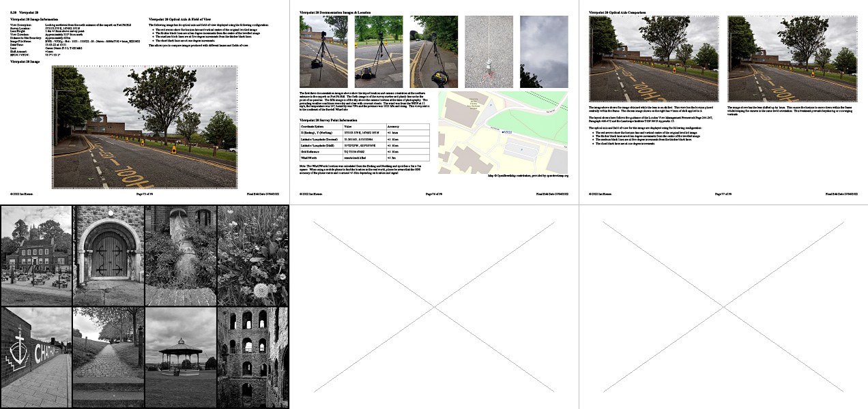Image resolution: width=868 pixels, height=409 pixels.
Task: Select the right lens-shifted comparison image
Action: pyautogui.click(x=792, y=59)
